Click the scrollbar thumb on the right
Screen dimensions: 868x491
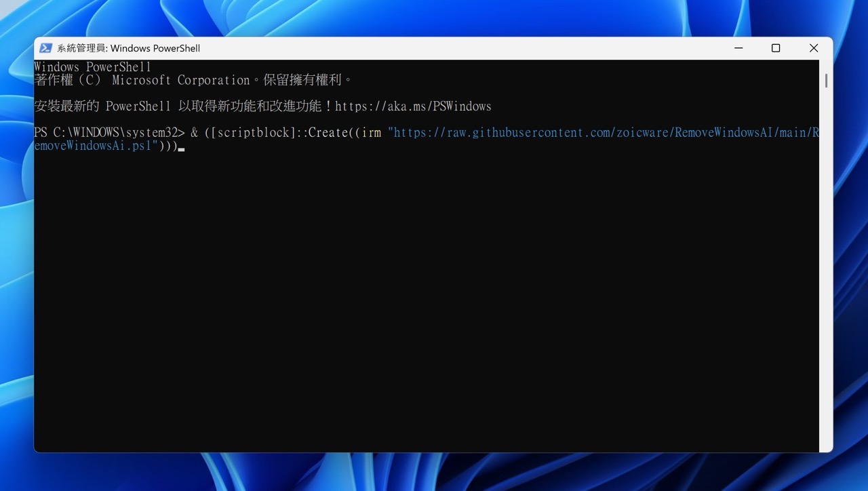pyautogui.click(x=825, y=81)
